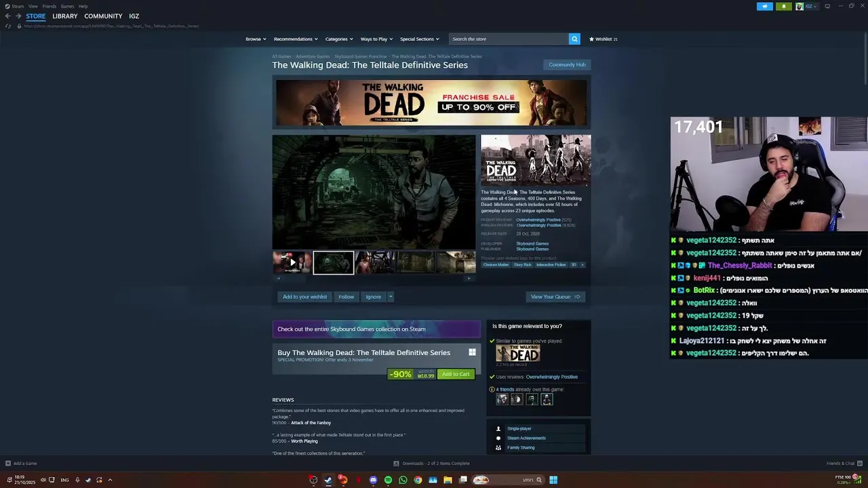Click the Family Sharing feature icon
The image size is (868, 488).
(x=498, y=447)
